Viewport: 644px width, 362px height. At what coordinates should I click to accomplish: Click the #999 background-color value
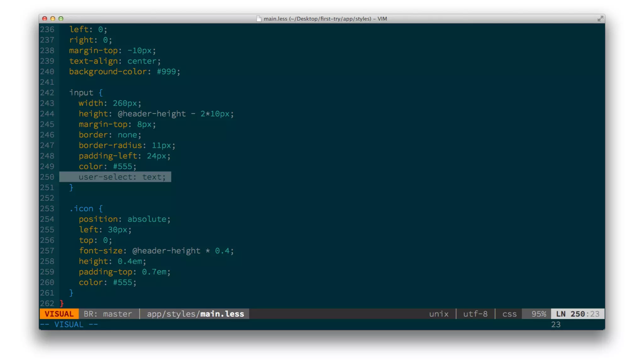[166, 72]
